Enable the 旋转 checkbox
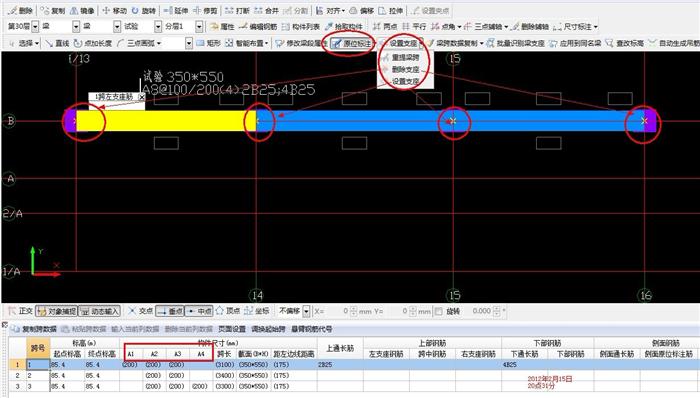The width and height of the screenshot is (700, 398). click(x=439, y=311)
